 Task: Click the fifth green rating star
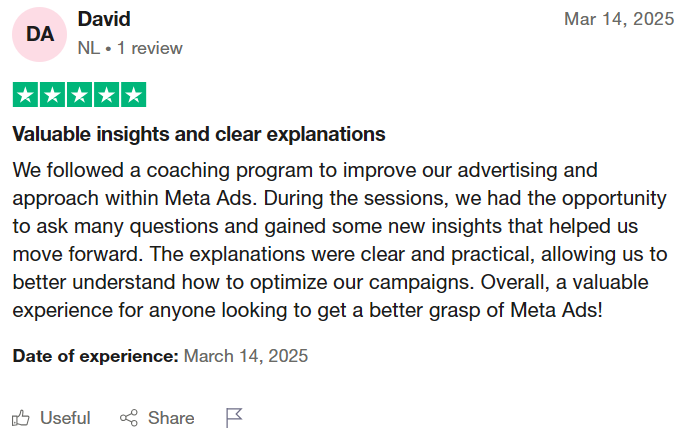tap(132, 96)
